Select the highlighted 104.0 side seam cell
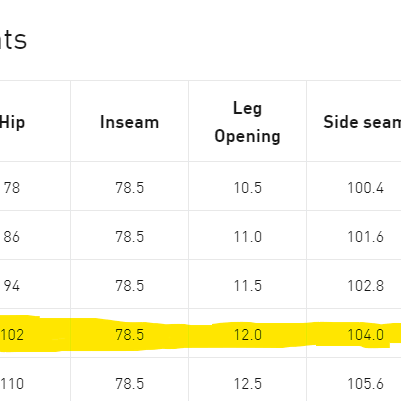This screenshot has height=401, width=401. point(365,335)
